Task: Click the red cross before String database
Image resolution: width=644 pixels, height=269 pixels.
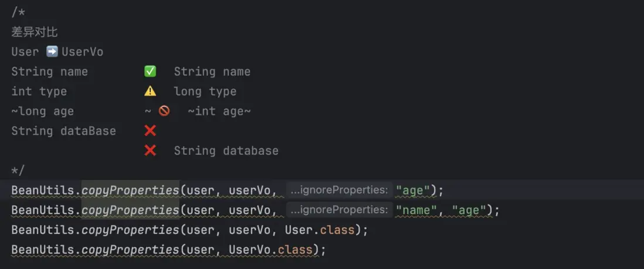Action: (x=150, y=151)
